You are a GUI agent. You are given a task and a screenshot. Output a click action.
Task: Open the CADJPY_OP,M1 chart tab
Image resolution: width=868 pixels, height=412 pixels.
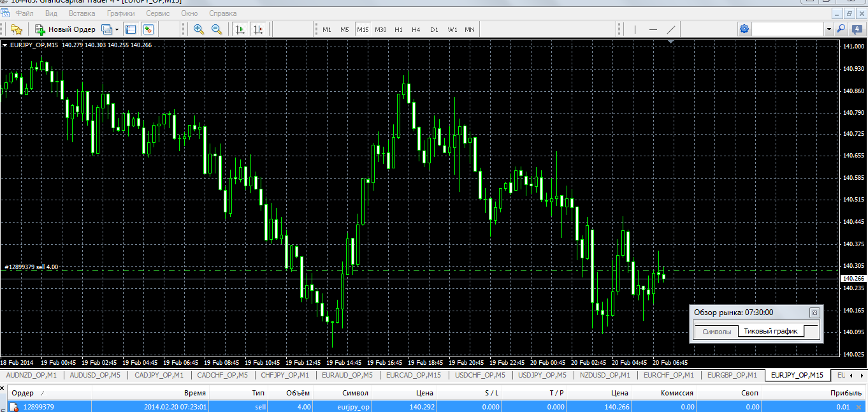click(x=159, y=375)
